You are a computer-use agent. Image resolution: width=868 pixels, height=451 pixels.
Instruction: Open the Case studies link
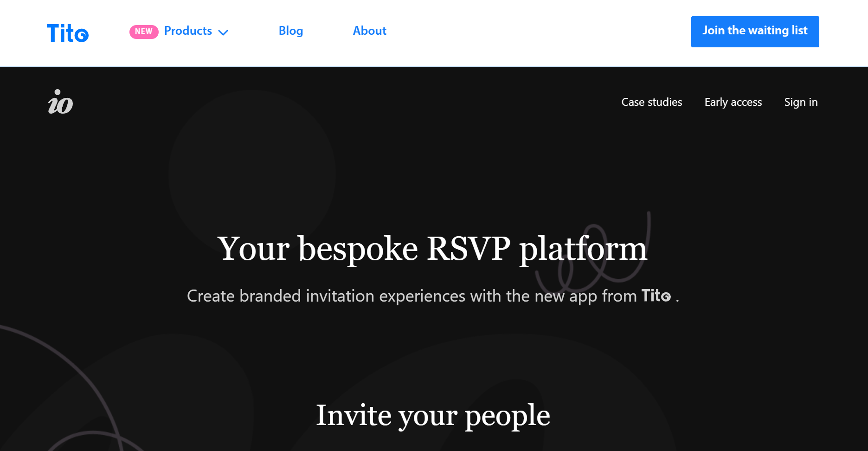pos(651,102)
